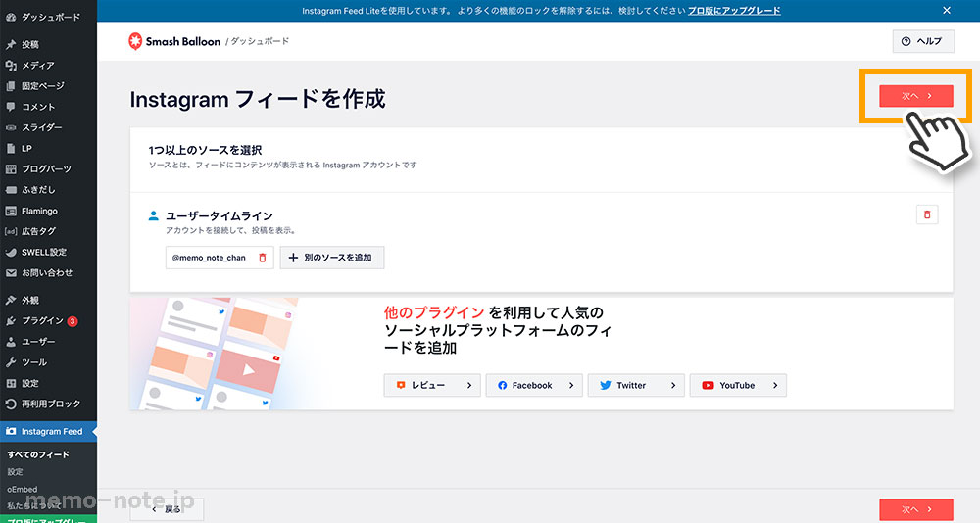Open the 設定 submenu under Instagram Feed
980x523 pixels.
(15, 472)
